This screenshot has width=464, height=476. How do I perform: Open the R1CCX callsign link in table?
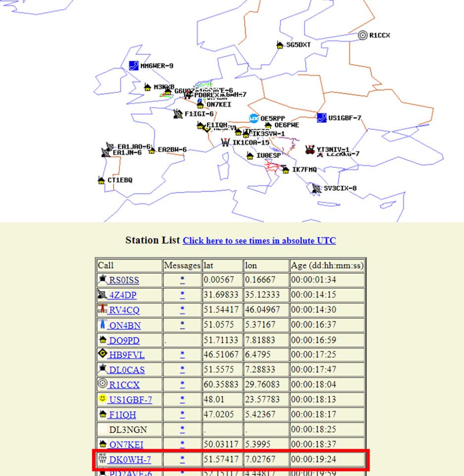125,384
